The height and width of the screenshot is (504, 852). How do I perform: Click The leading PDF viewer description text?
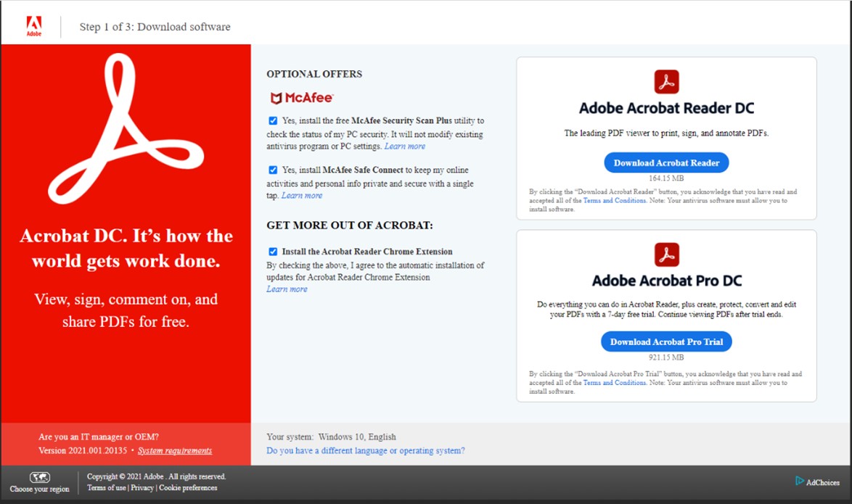tap(666, 133)
